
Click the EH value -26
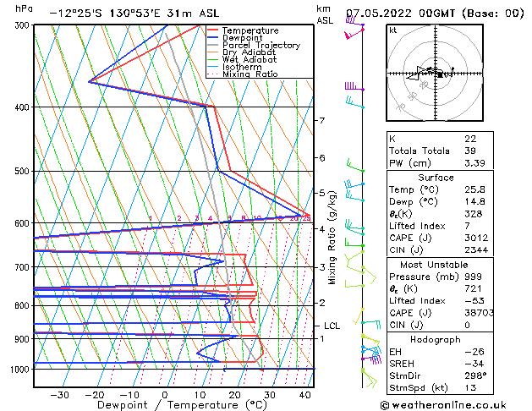coord(474,352)
